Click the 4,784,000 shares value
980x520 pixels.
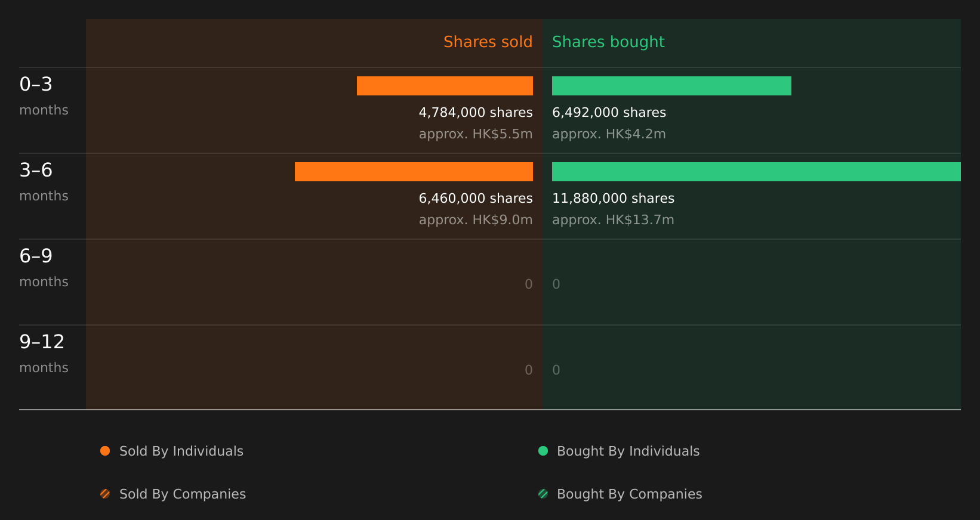(x=476, y=113)
